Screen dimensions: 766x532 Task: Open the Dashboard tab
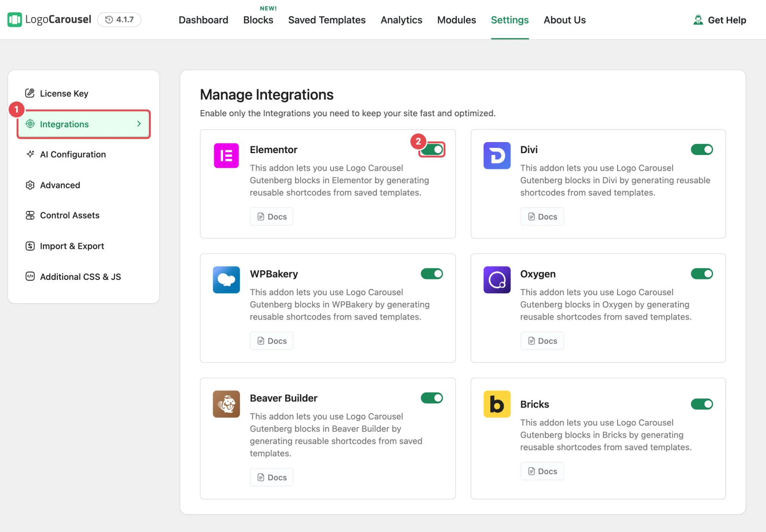[203, 20]
